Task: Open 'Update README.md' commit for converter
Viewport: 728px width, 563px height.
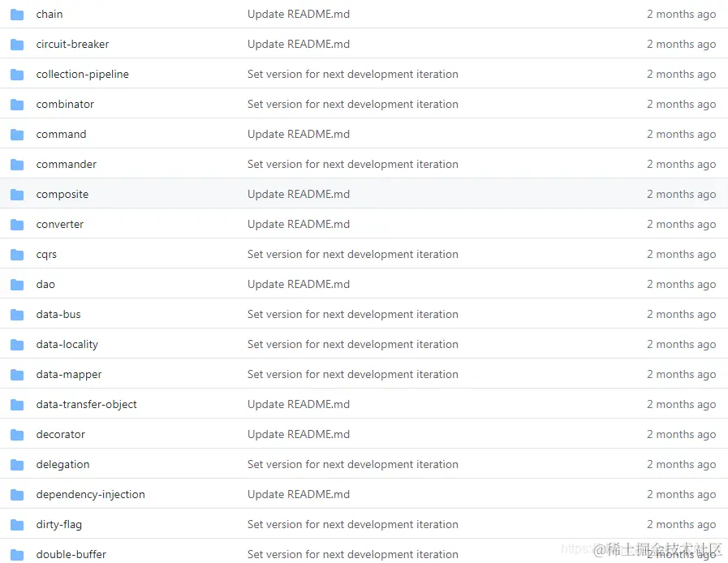Action: pos(299,224)
